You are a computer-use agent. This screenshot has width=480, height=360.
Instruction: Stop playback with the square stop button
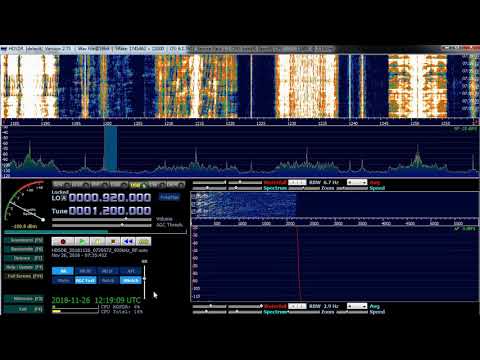[113, 241]
